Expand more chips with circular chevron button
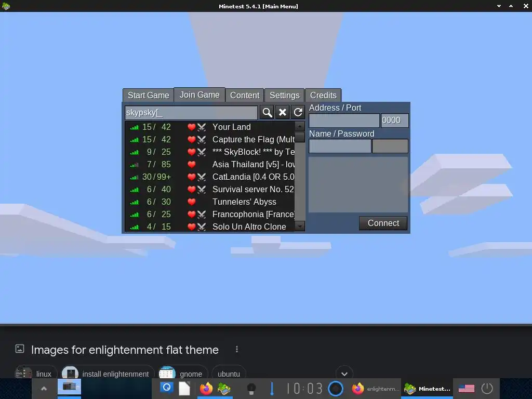Image resolution: width=532 pixels, height=399 pixels. coord(344,374)
